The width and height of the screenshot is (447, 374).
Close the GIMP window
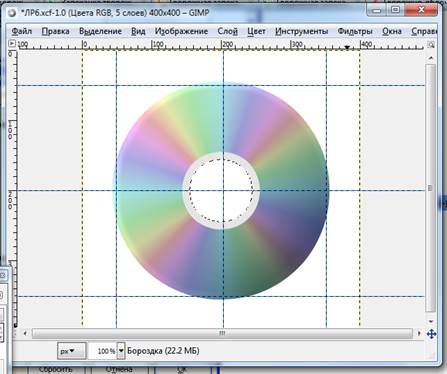point(421,10)
